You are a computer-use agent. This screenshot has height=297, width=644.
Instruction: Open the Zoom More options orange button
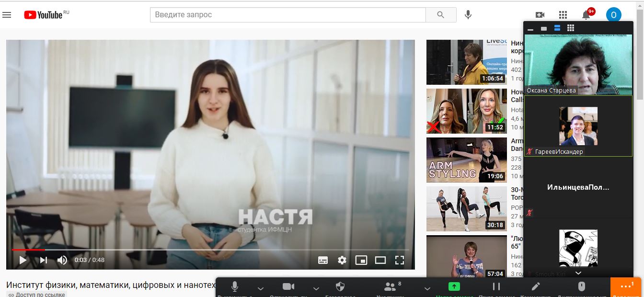click(x=626, y=287)
